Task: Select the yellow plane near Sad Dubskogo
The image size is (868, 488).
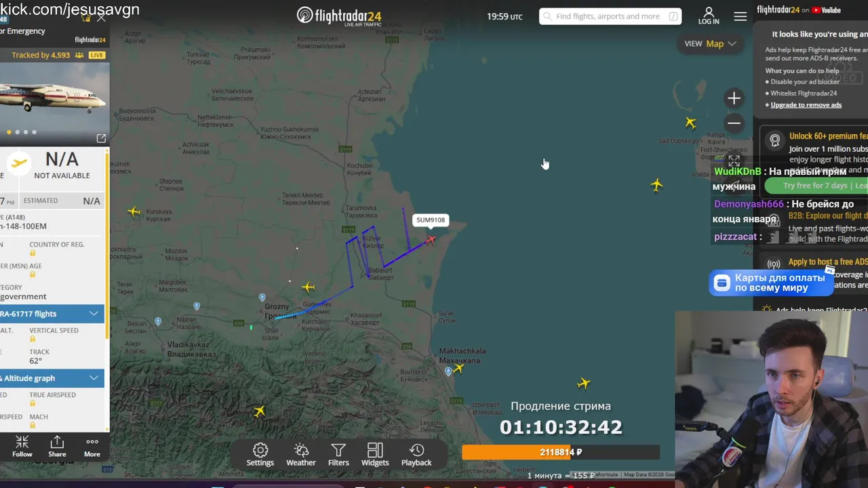Action: point(690,123)
